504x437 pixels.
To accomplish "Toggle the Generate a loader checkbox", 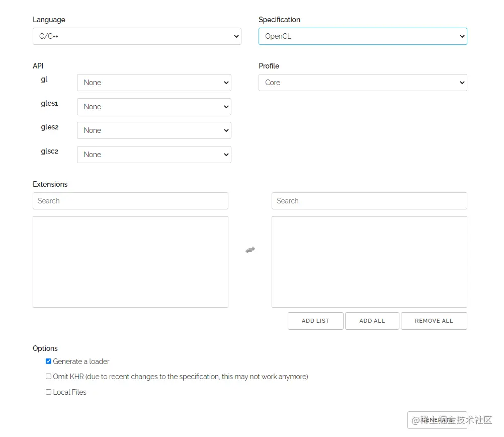I will coord(49,361).
